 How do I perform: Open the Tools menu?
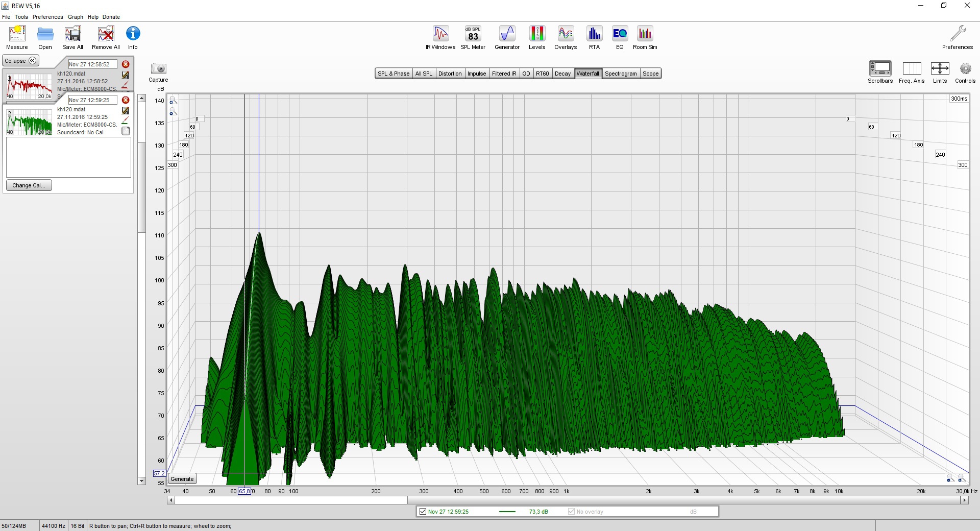click(21, 17)
